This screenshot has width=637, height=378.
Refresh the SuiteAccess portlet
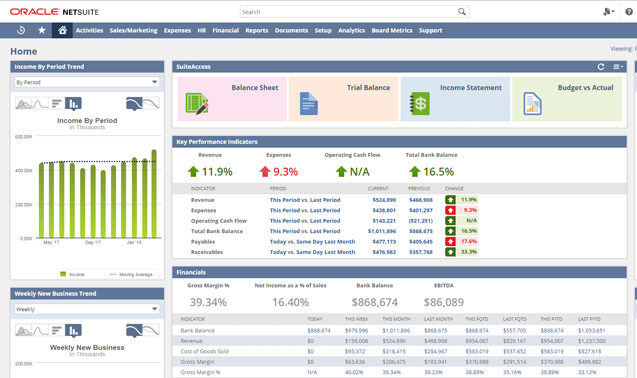(601, 67)
